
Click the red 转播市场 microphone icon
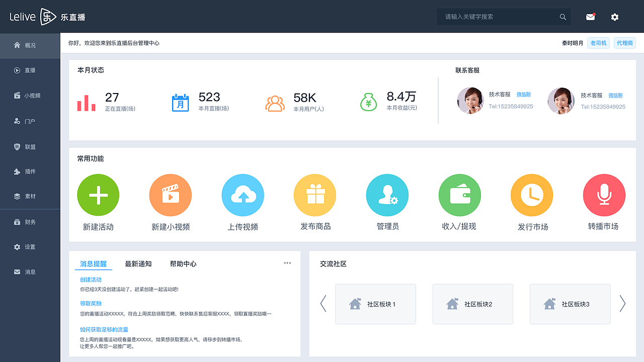pyautogui.click(x=604, y=195)
